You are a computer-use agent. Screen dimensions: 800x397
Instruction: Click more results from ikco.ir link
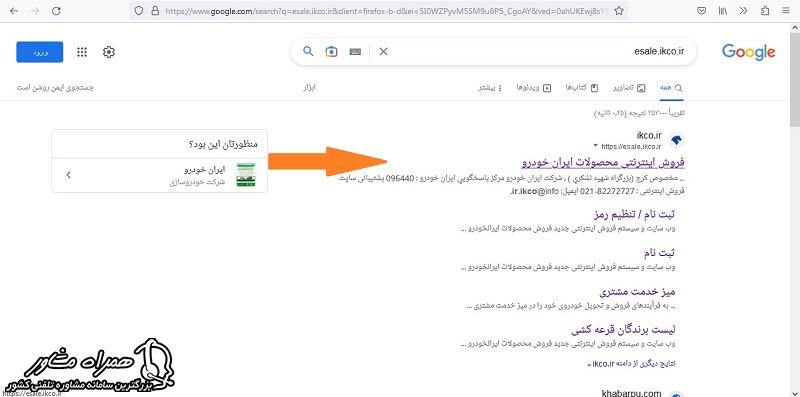click(631, 364)
